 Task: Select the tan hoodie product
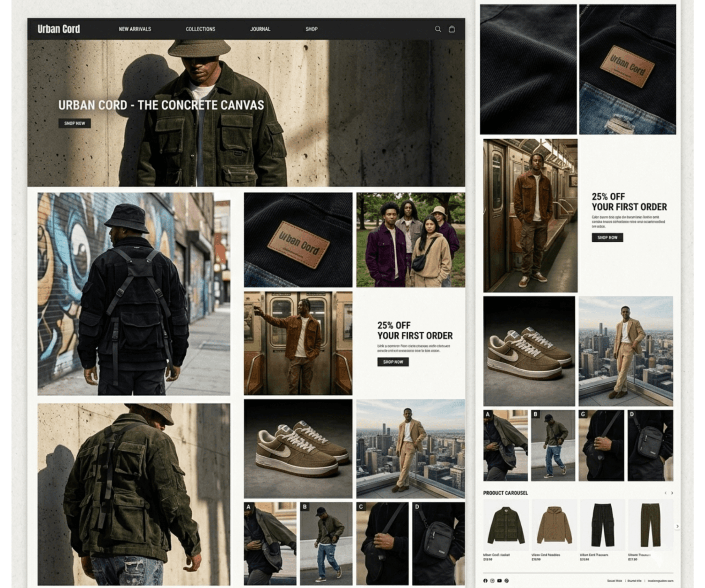click(x=554, y=525)
